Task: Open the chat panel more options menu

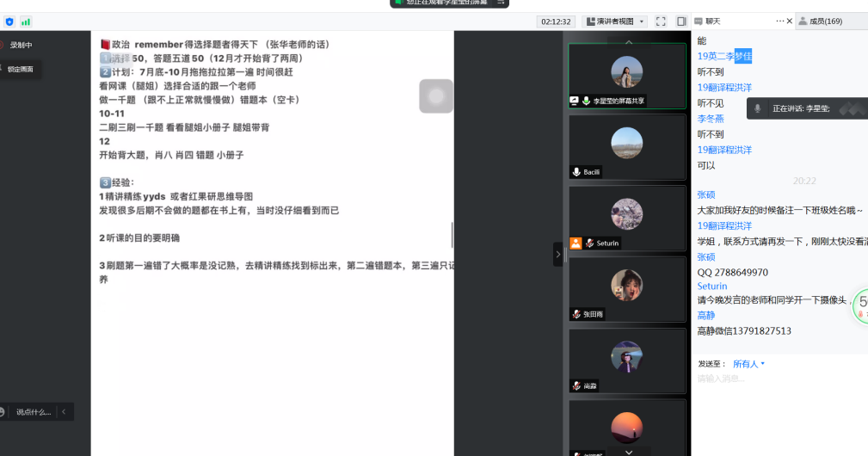Action: tap(779, 21)
